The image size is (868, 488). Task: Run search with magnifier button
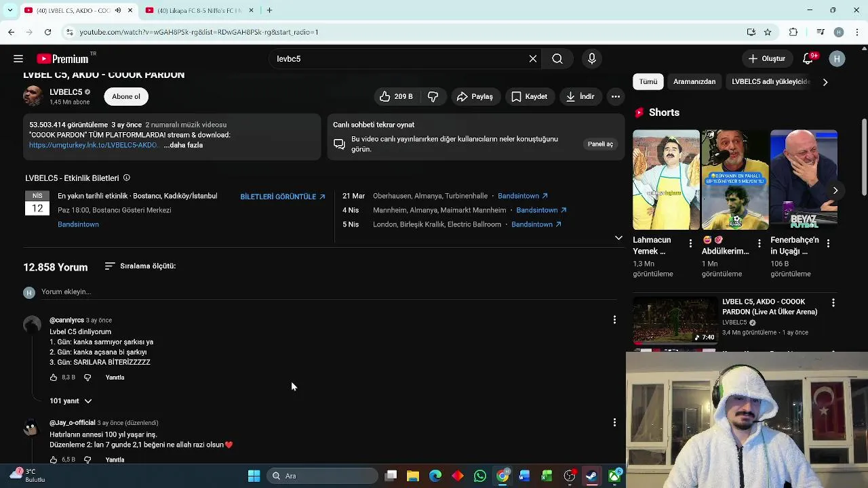point(557,59)
